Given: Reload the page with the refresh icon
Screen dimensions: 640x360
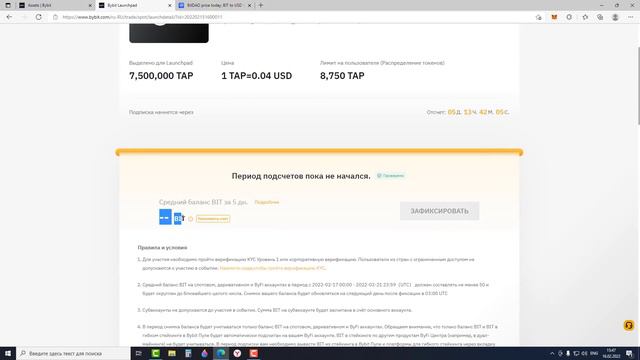Looking at the screenshot, I should pyautogui.click(x=39, y=17).
